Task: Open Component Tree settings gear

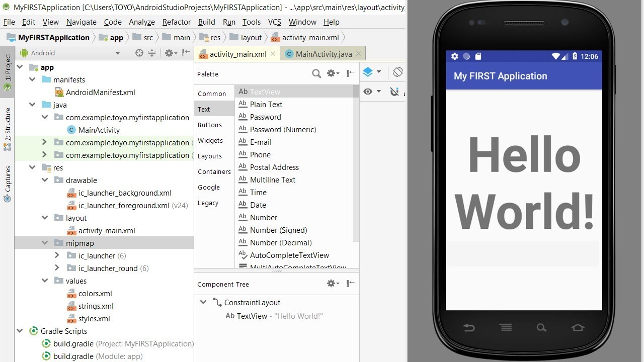Action: pos(333,284)
